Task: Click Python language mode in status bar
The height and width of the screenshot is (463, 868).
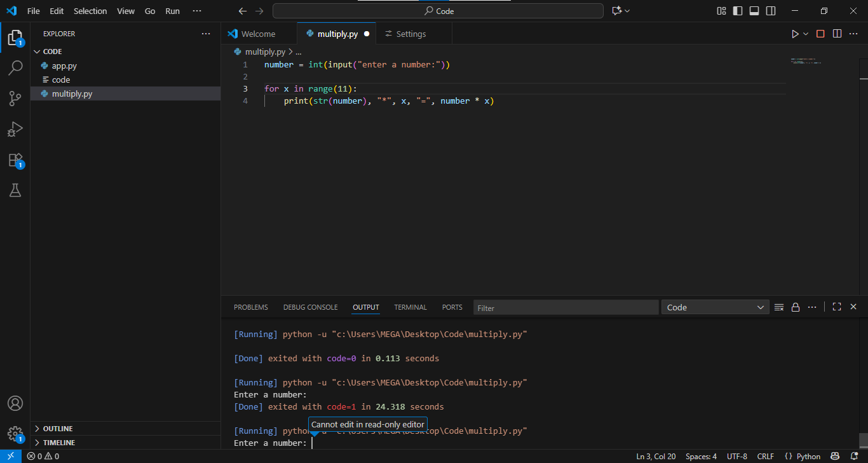Action: point(803,457)
